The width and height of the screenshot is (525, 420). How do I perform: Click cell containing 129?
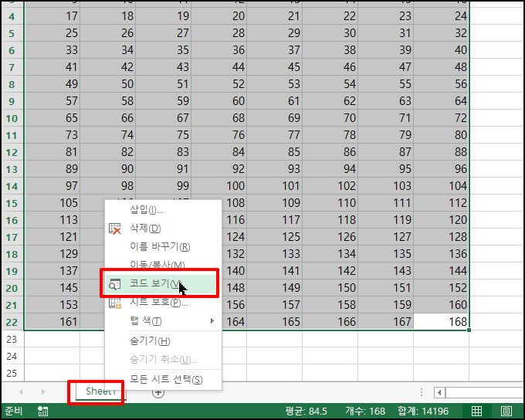pos(52,254)
